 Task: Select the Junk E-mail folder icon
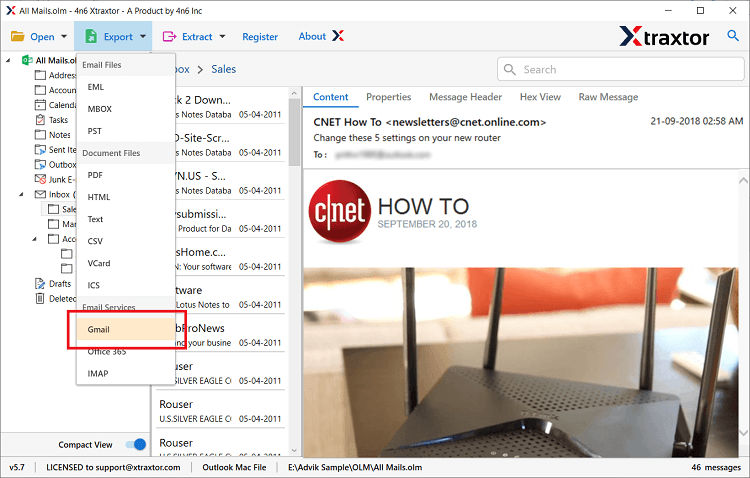tap(40, 179)
